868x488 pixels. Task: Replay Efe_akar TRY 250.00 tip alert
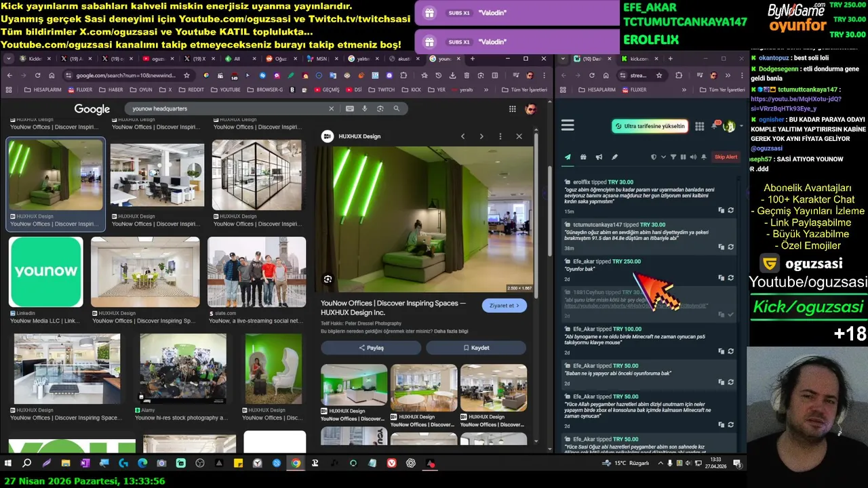(x=730, y=278)
